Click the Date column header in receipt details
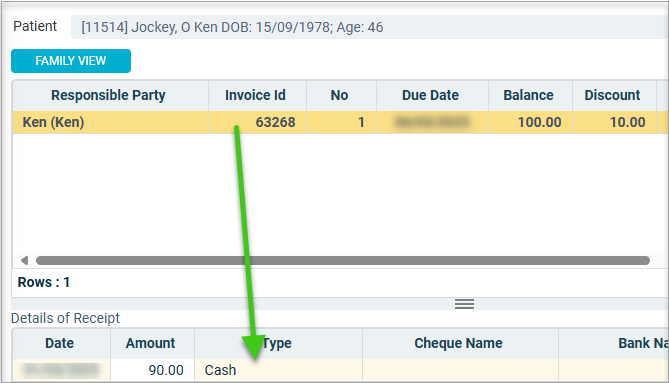This screenshot has height=383, width=669. tap(61, 343)
